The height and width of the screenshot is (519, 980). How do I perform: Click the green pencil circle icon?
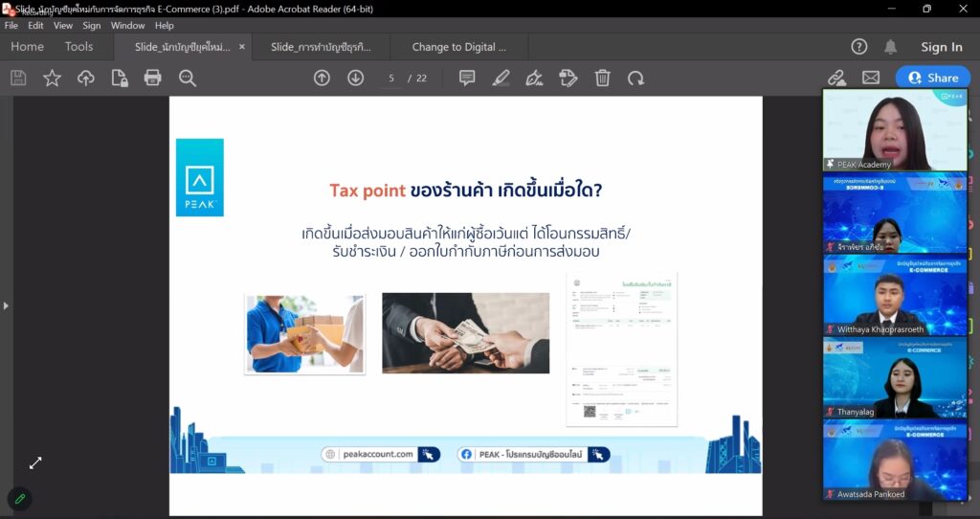point(20,499)
